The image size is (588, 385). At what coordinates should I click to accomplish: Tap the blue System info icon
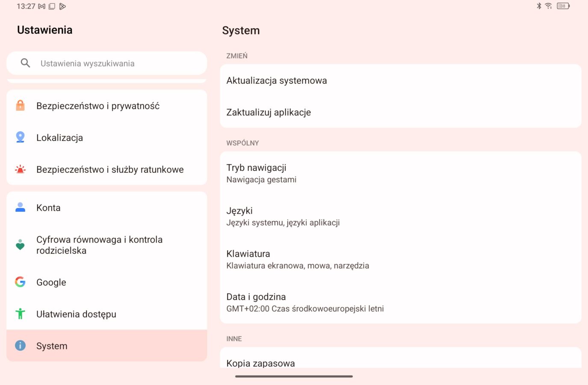(x=20, y=346)
